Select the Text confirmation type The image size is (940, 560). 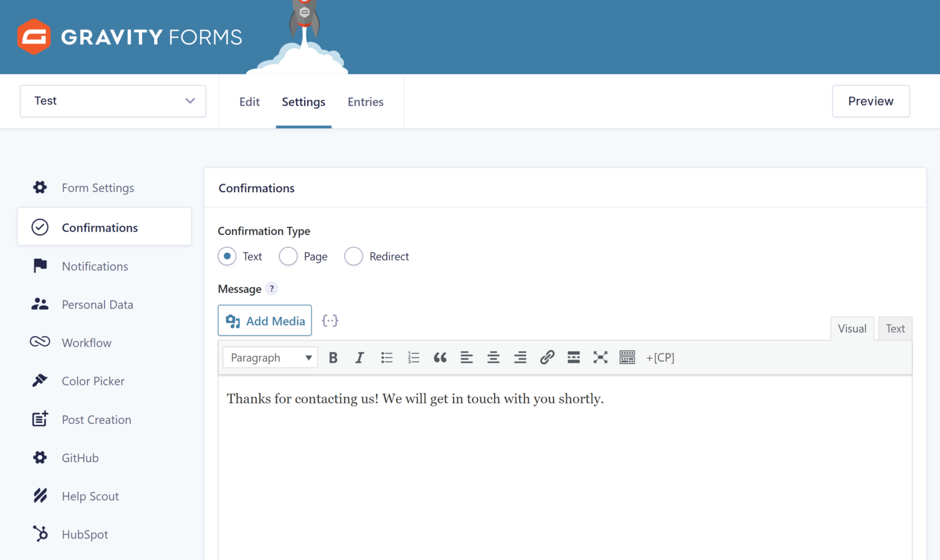(227, 256)
